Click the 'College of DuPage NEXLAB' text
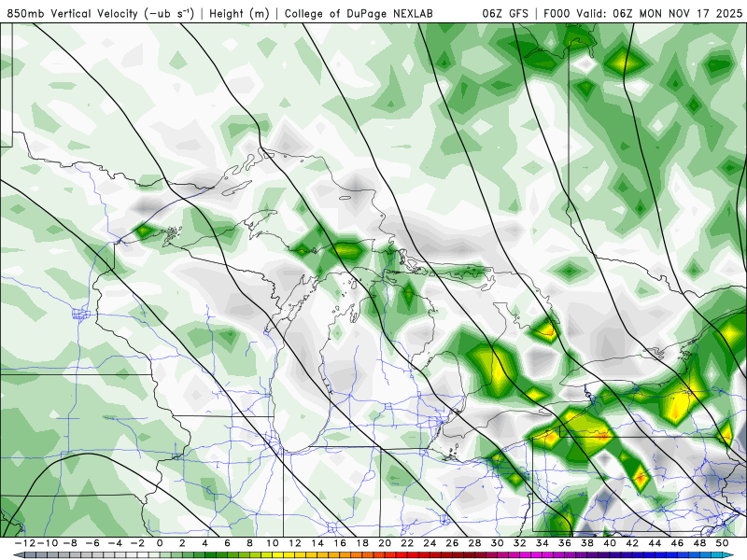This screenshot has width=747, height=560. (x=359, y=13)
